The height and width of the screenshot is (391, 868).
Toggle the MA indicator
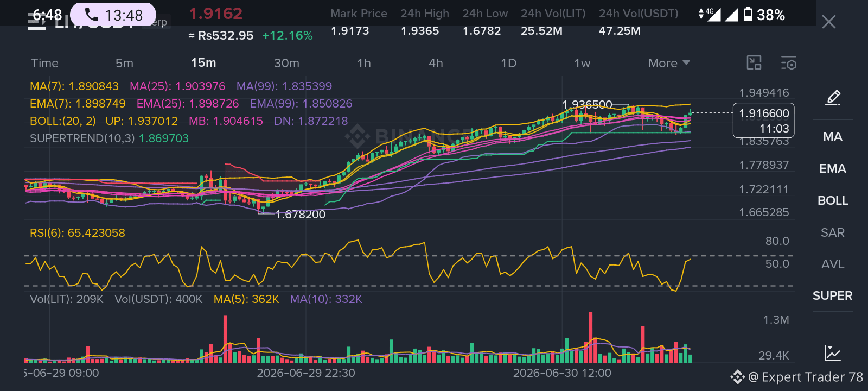click(x=833, y=136)
